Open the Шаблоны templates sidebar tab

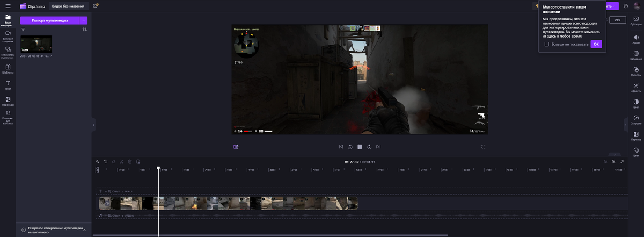tap(8, 69)
